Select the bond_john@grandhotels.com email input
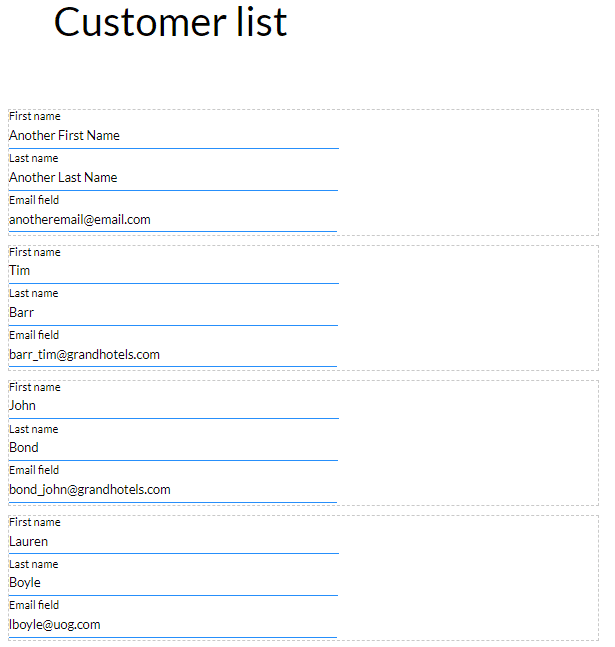The width and height of the screenshot is (615, 647). 173,490
